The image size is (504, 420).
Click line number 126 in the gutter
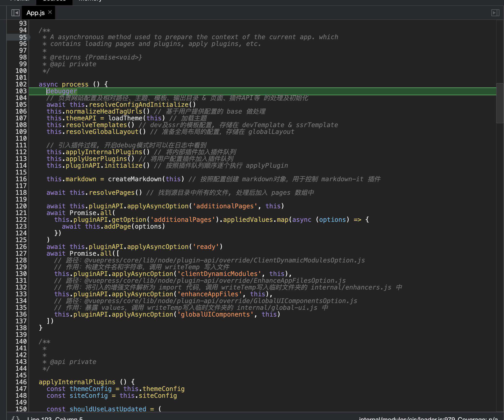pos(21,247)
